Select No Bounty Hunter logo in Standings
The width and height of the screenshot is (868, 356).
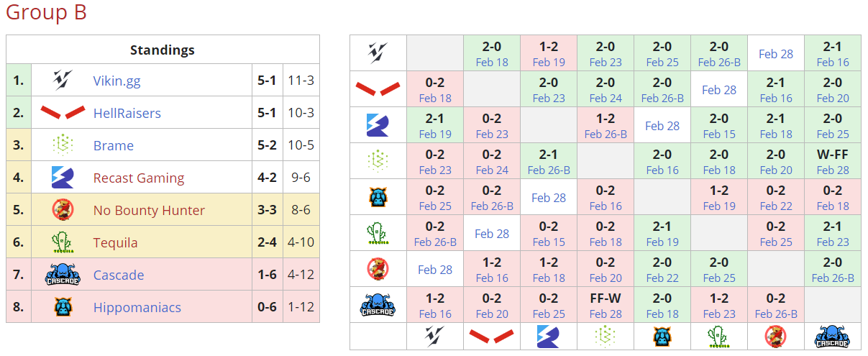pos(63,210)
